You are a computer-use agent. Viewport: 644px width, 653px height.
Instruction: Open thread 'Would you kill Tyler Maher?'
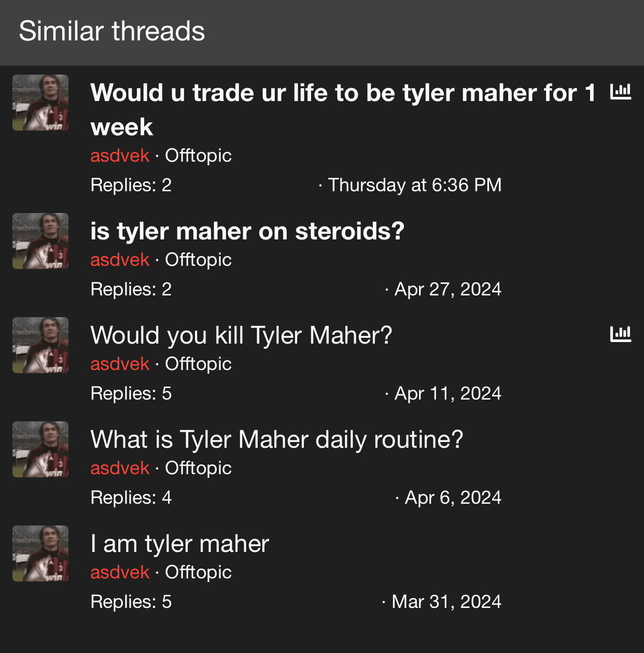click(x=241, y=335)
